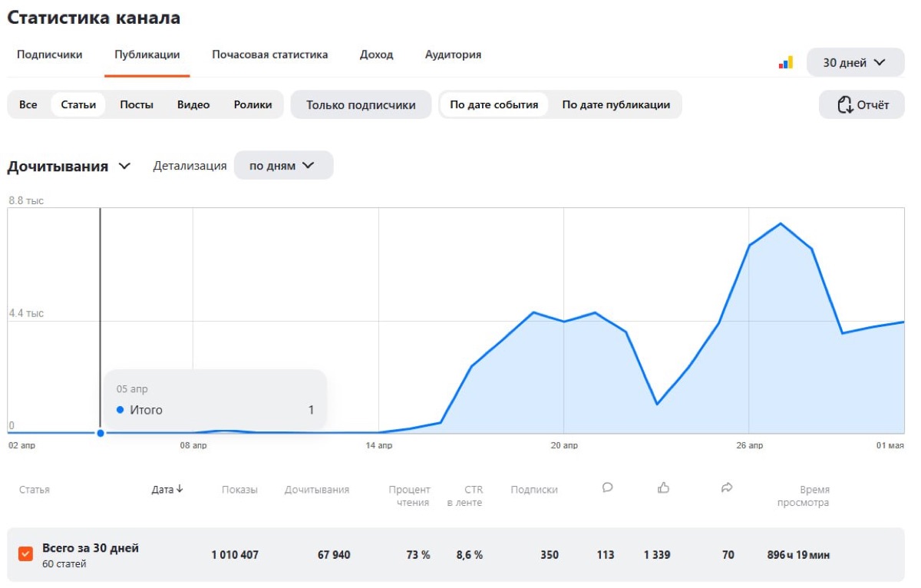Open the 30 дней period dropdown
This screenshot has width=921, height=588.
coord(855,63)
